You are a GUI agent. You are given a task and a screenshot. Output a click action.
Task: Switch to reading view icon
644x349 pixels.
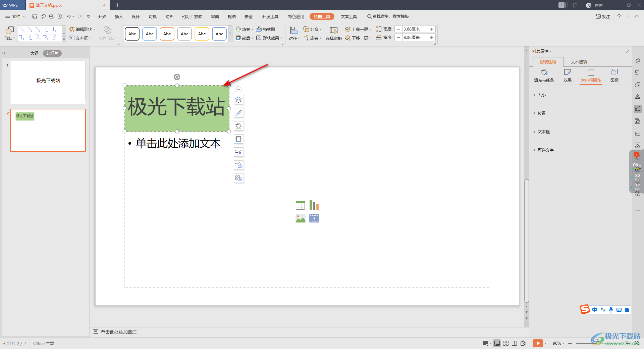pyautogui.click(x=515, y=343)
